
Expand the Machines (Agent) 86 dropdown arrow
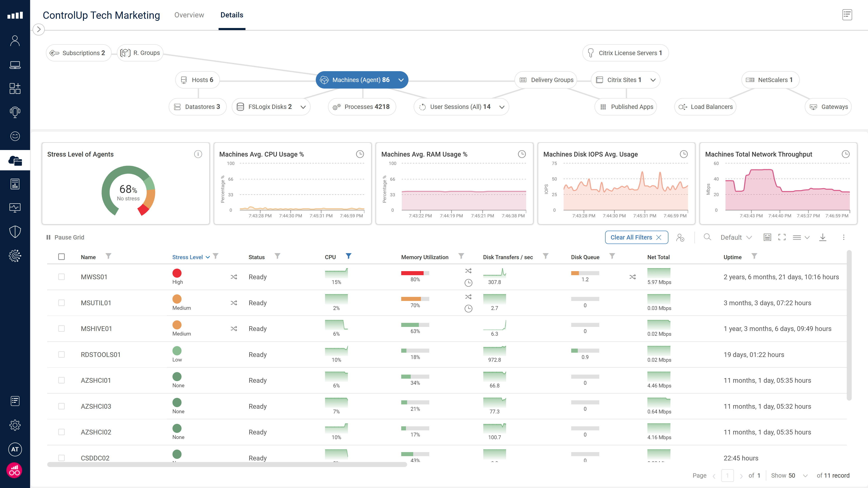point(401,80)
